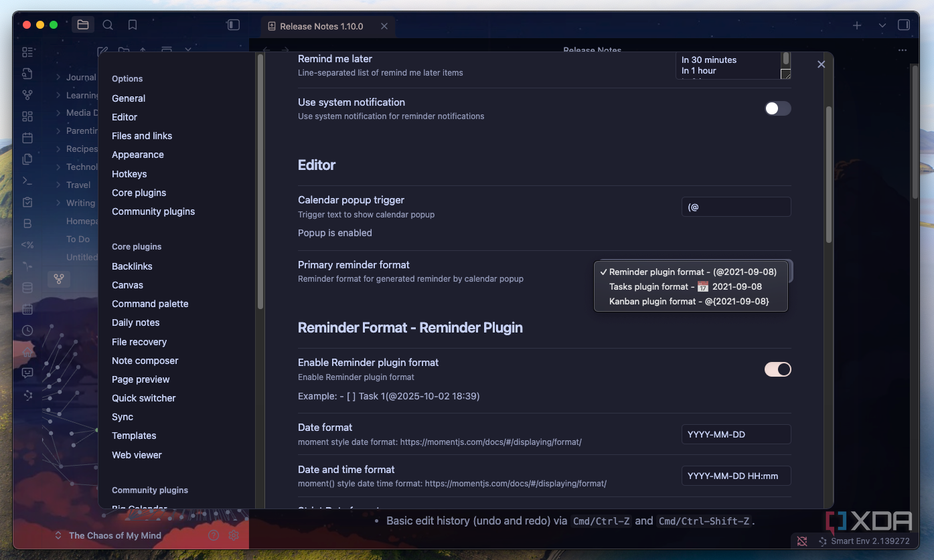This screenshot has width=934, height=560.
Task: Click the sprout seedling ribbon icon
Action: 27,266
